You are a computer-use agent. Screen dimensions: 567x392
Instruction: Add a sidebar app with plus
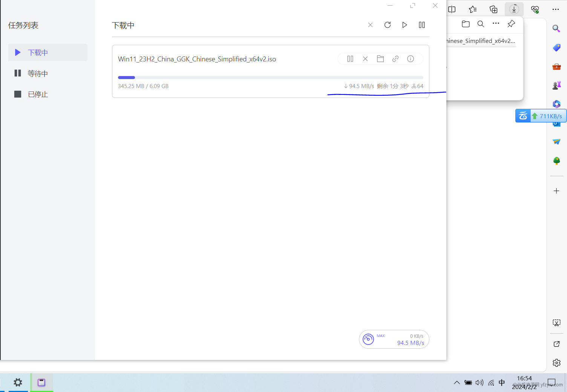[556, 191]
